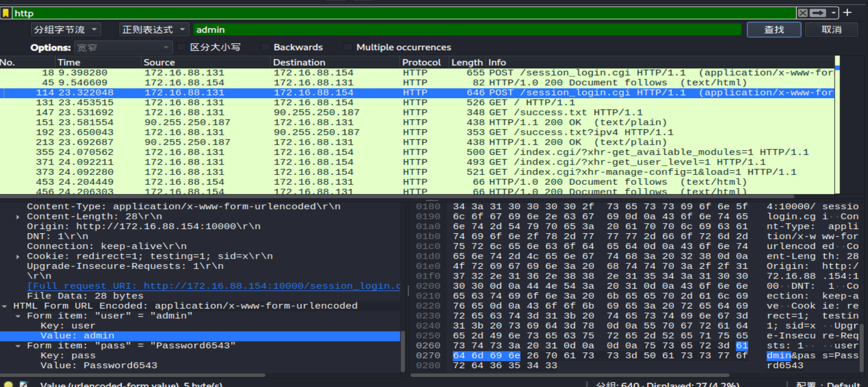
Task: Select packet 355 xhr-get_available_modules request
Action: pyautogui.click(x=417, y=152)
